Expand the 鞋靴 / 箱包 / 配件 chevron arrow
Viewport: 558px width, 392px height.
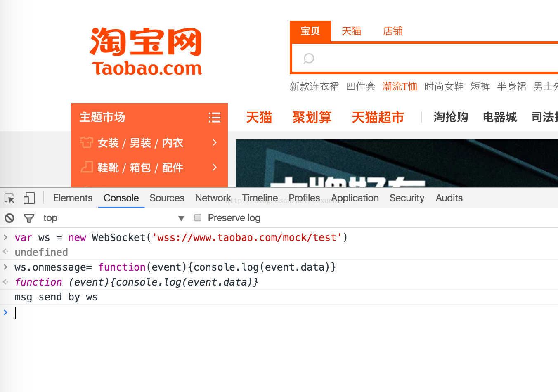pyautogui.click(x=214, y=167)
